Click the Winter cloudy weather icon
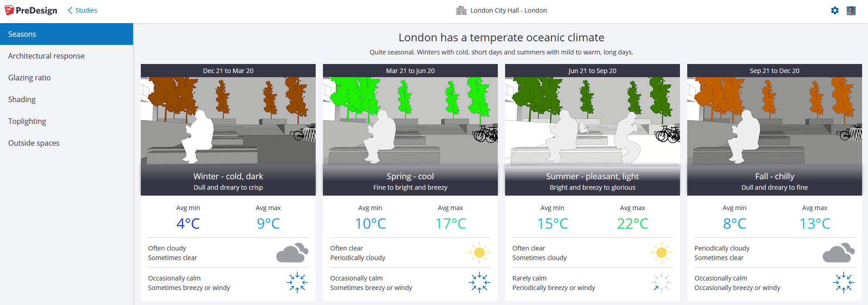The height and width of the screenshot is (305, 868). click(292, 253)
